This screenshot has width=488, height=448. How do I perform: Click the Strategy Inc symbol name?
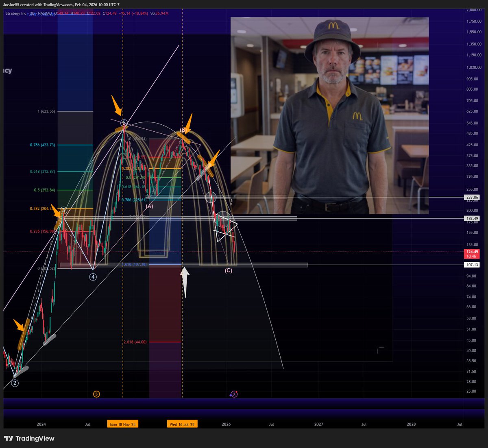tap(15, 13)
